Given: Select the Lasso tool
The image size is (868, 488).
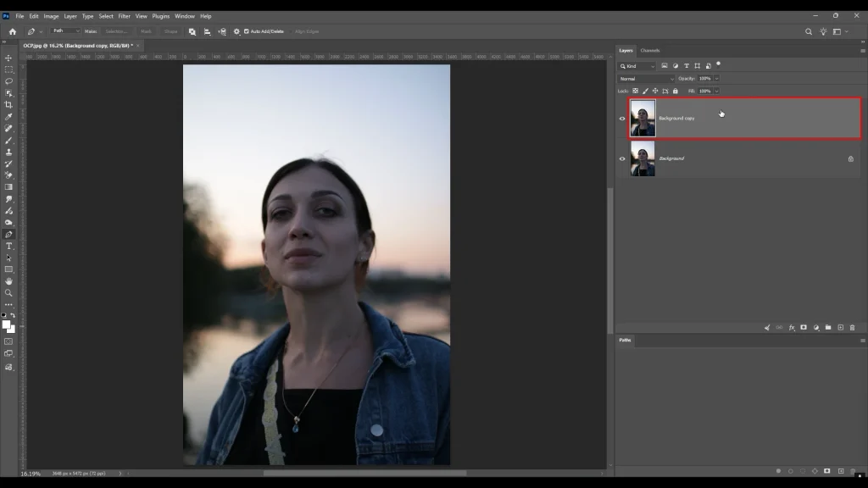Looking at the screenshot, I should tap(8, 81).
